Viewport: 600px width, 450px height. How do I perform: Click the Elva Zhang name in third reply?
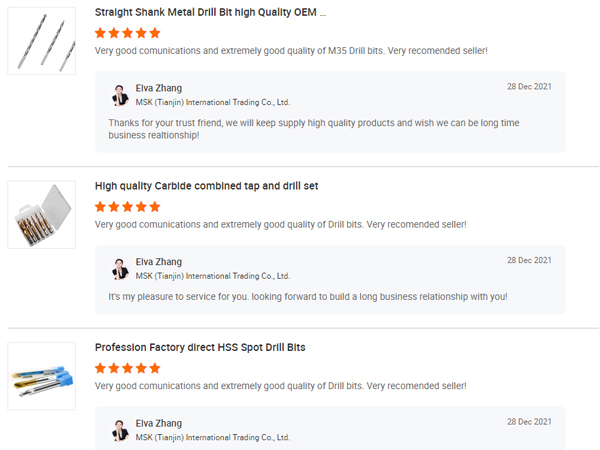(x=159, y=423)
